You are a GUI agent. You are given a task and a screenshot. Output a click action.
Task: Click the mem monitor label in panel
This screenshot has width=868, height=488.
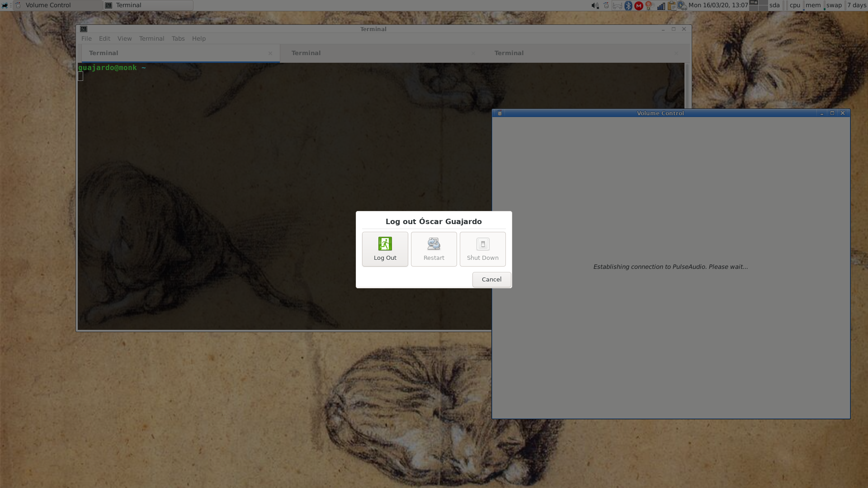pyautogui.click(x=813, y=5)
